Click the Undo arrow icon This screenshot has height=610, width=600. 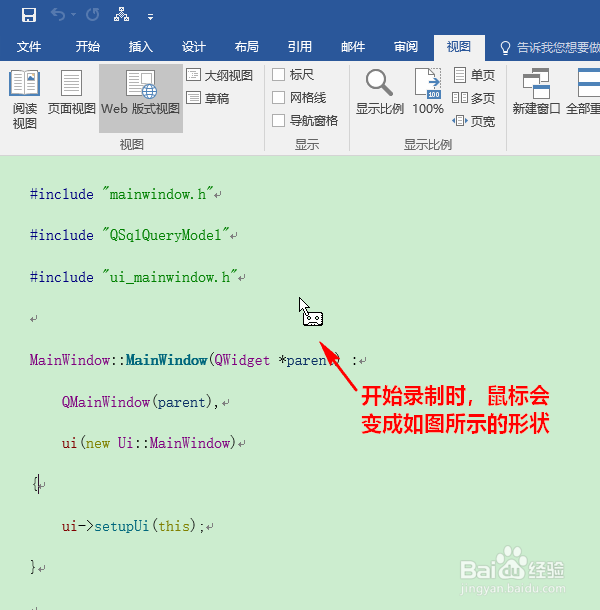pyautogui.click(x=58, y=15)
